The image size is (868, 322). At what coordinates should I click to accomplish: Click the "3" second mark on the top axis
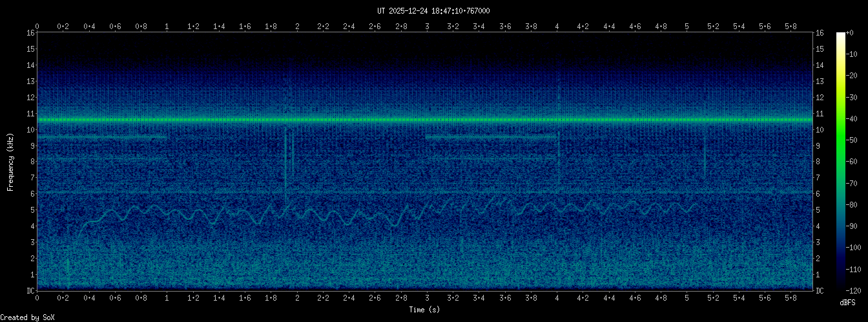(427, 27)
